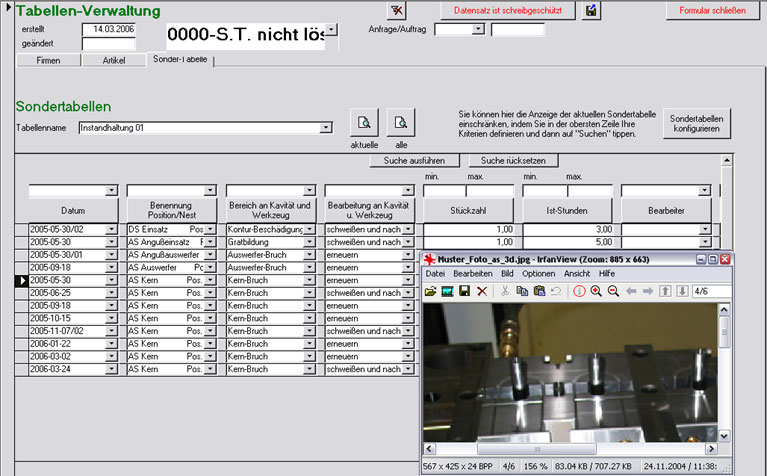Expand the Anfrage/Auftrag combo box

pyautogui.click(x=478, y=29)
